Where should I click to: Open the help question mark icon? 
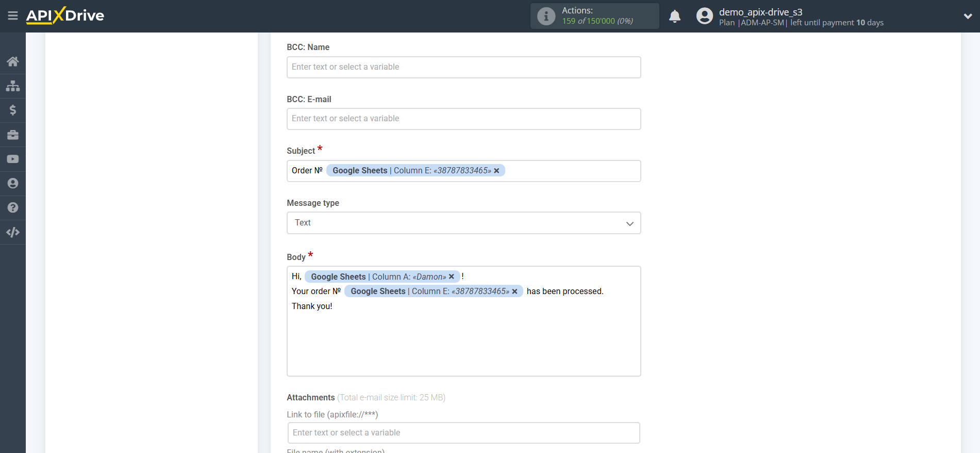pos(13,207)
